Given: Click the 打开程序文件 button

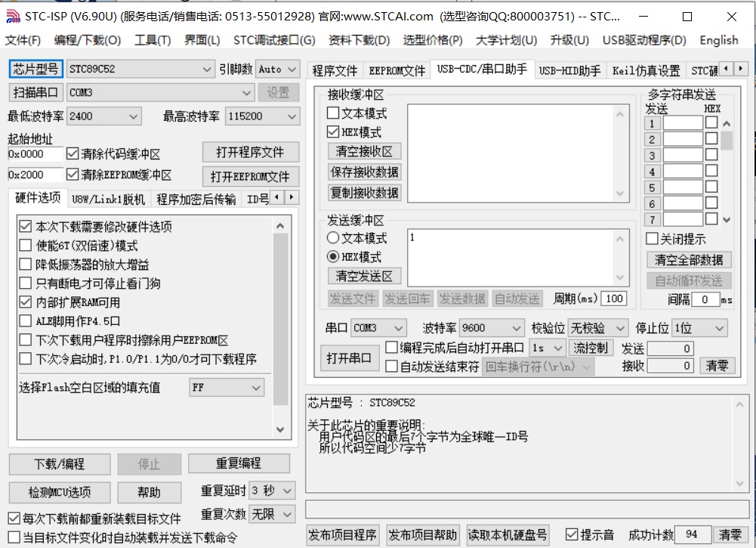Looking at the screenshot, I should pos(250,152).
